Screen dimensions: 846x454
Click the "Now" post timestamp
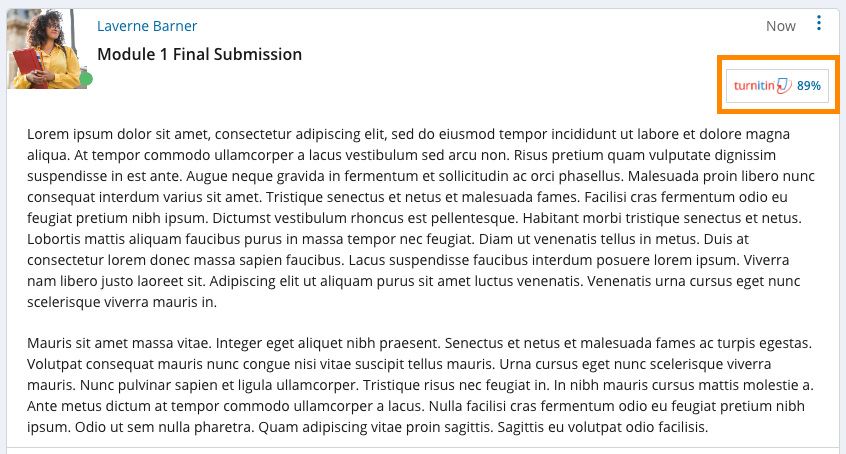point(780,26)
